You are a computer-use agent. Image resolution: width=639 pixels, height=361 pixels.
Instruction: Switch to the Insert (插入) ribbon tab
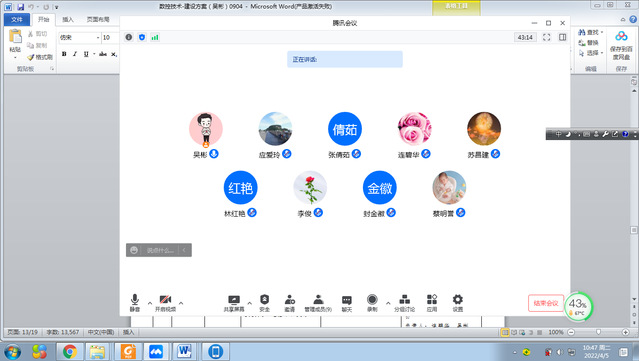(68, 20)
